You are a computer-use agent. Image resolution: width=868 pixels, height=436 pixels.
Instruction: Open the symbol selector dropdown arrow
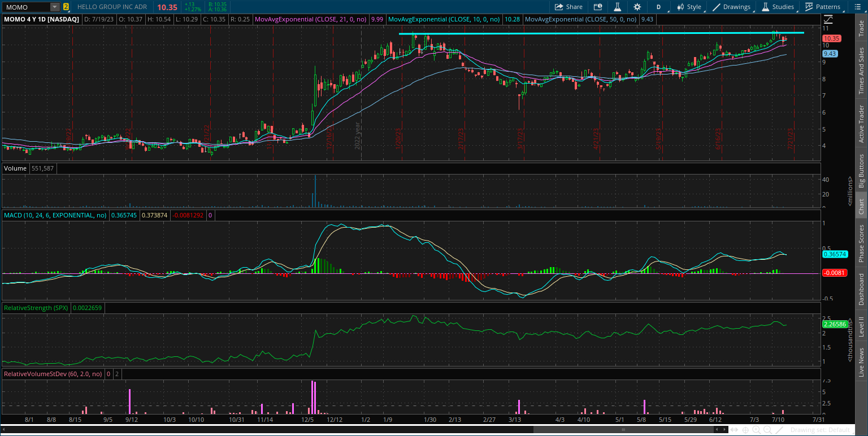(55, 7)
